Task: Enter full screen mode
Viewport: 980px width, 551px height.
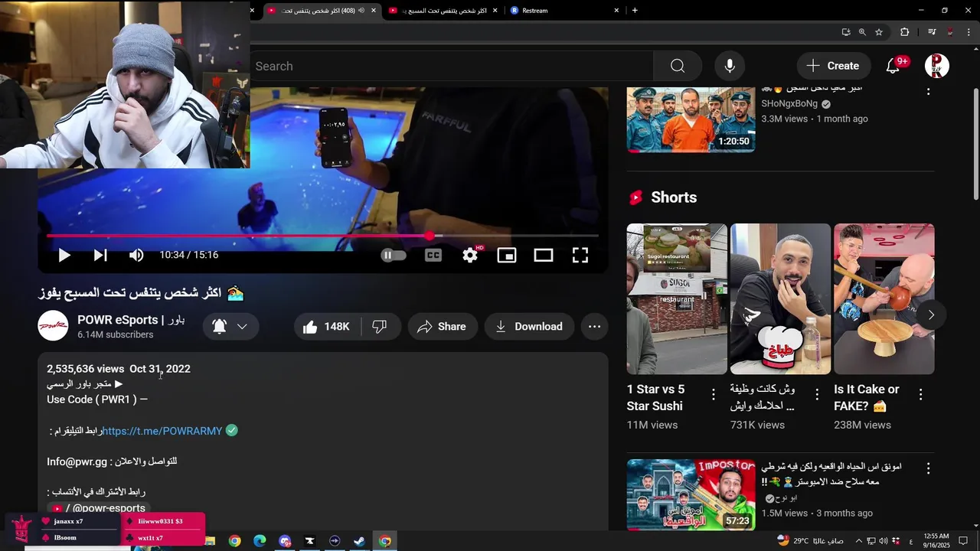Action: 580,256
